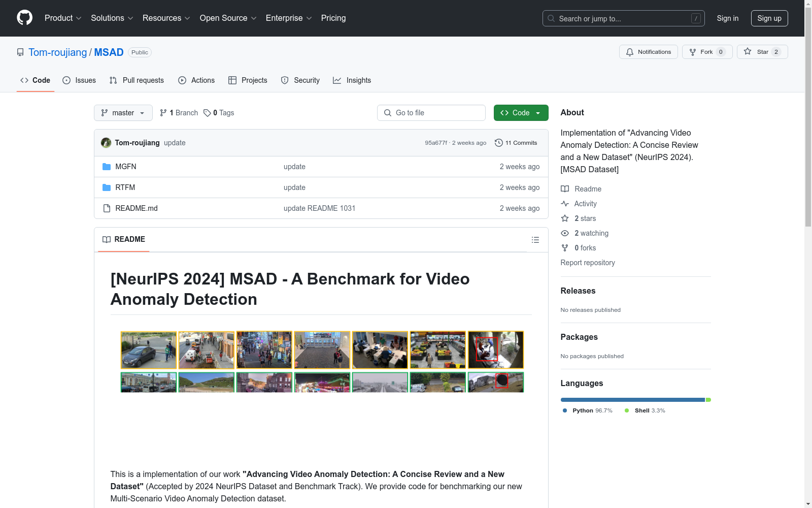This screenshot has height=508, width=812.
Task: Open the Releases heading link
Action: coord(578,291)
